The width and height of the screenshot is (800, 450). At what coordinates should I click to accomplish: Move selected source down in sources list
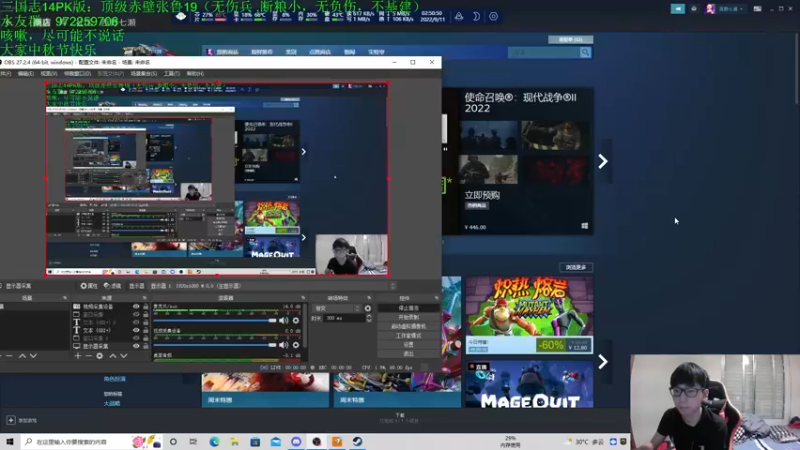point(123,356)
